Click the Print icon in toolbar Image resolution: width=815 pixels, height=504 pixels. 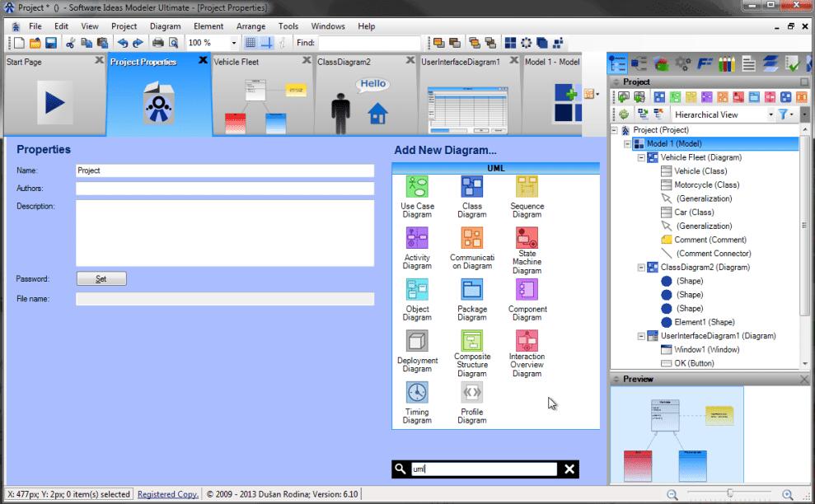pos(157,43)
